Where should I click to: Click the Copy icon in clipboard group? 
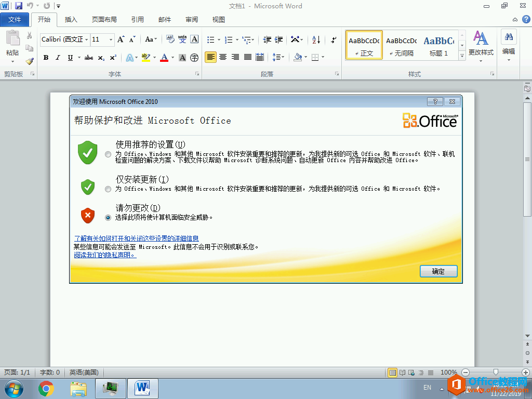tap(30, 48)
